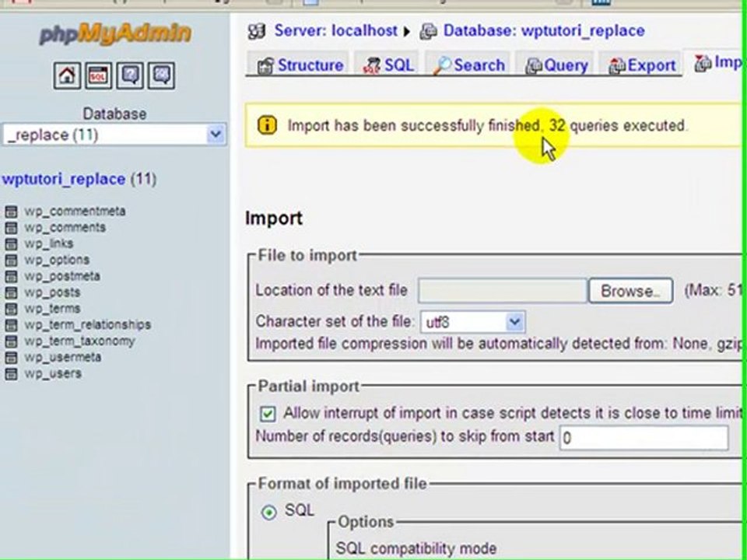Open phpMyAdmin documentation icon
The height and width of the screenshot is (560, 747).
(x=130, y=75)
